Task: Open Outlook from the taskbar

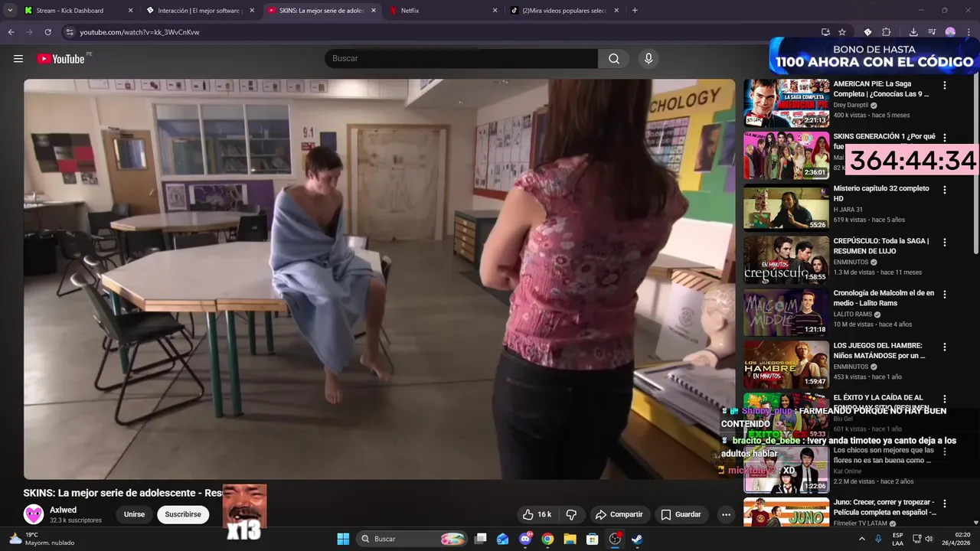Action: [x=503, y=539]
